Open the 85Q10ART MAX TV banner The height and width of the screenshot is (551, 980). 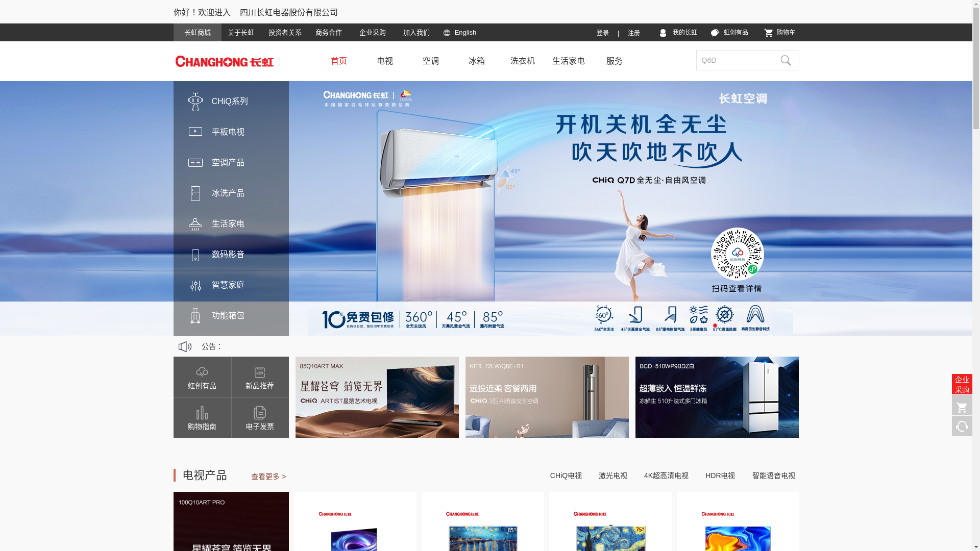tap(377, 397)
